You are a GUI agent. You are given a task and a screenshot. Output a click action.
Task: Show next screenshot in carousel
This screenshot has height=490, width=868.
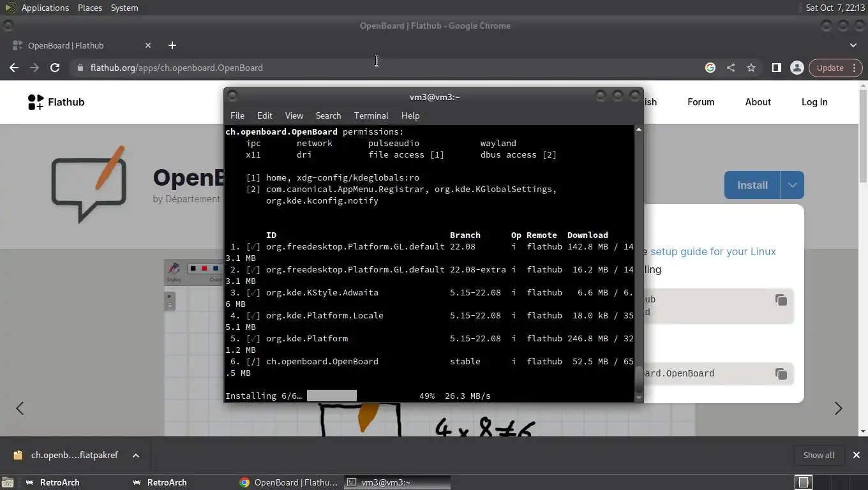point(838,408)
